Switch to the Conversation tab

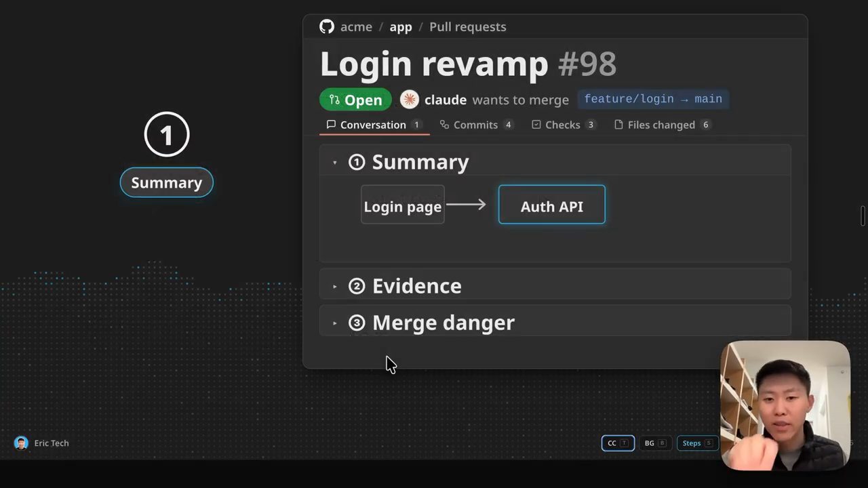point(374,125)
